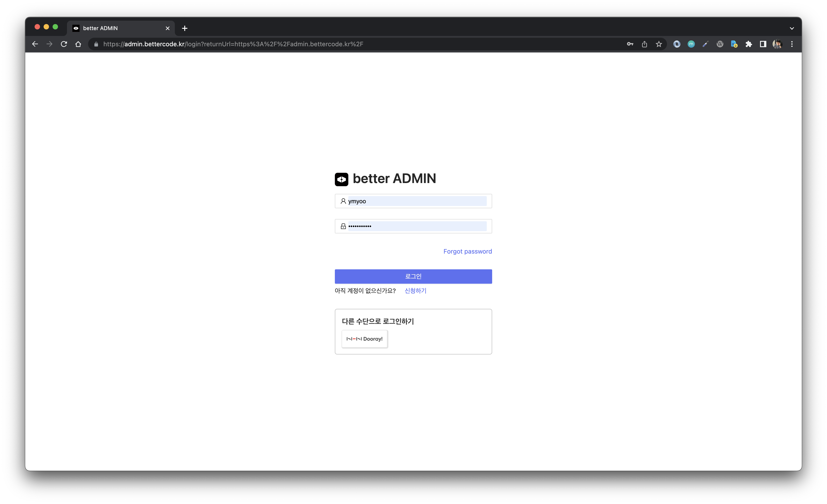
Task: Focus the ymyoo username input field
Action: (413, 201)
